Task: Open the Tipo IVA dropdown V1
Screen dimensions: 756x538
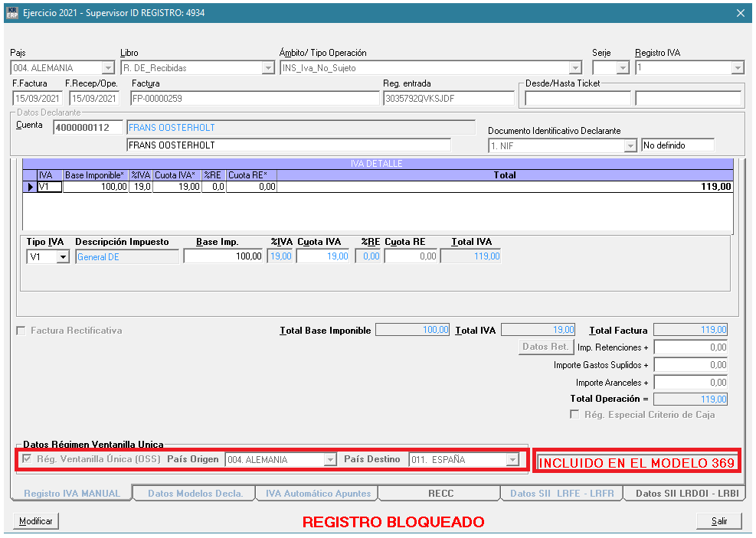Action: [63, 257]
